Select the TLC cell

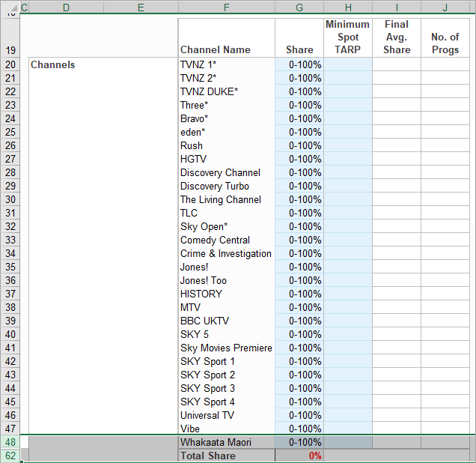[x=227, y=213]
